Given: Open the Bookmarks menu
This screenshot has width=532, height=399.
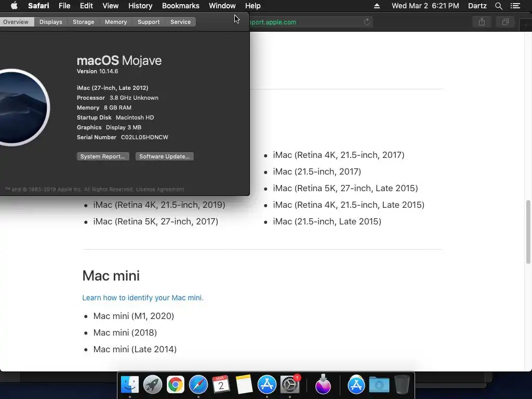Looking at the screenshot, I should coord(180,6).
